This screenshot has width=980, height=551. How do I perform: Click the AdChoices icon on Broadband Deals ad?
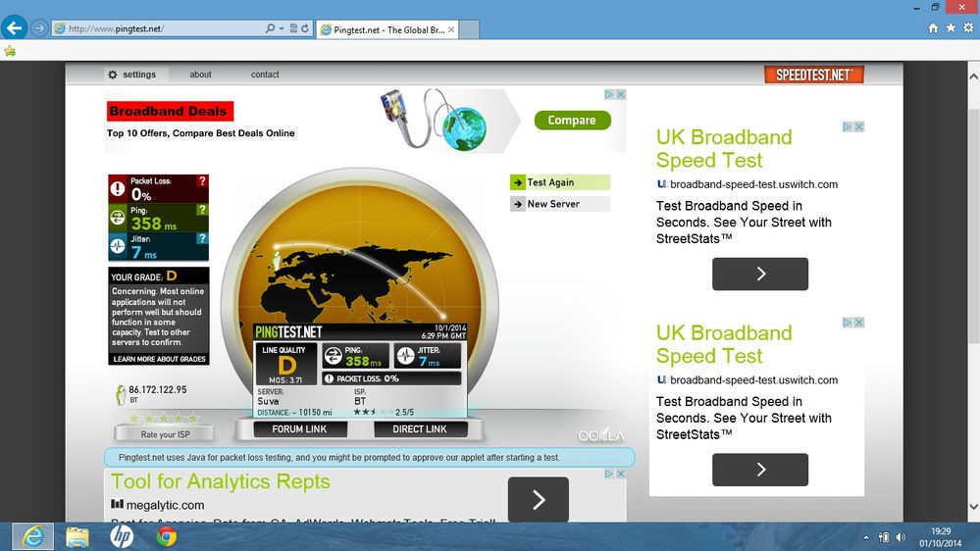pyautogui.click(x=609, y=95)
